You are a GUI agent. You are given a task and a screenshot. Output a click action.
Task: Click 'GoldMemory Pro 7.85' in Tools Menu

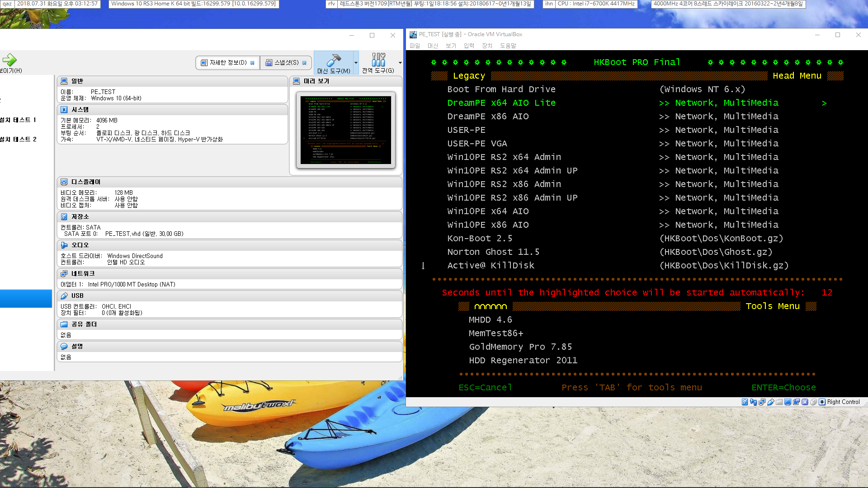tap(520, 347)
